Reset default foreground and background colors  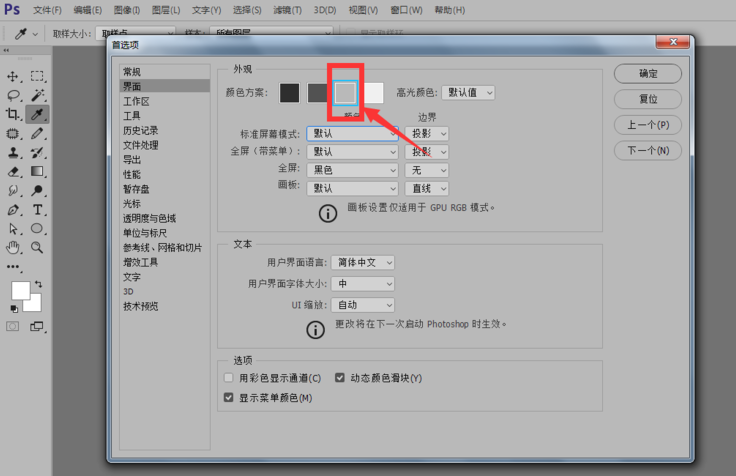point(14,308)
